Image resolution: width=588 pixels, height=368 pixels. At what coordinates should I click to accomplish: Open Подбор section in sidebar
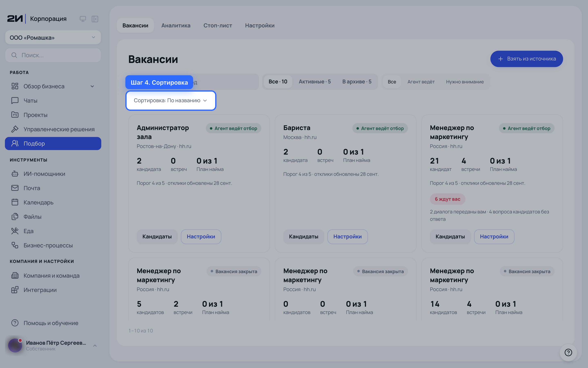53,143
